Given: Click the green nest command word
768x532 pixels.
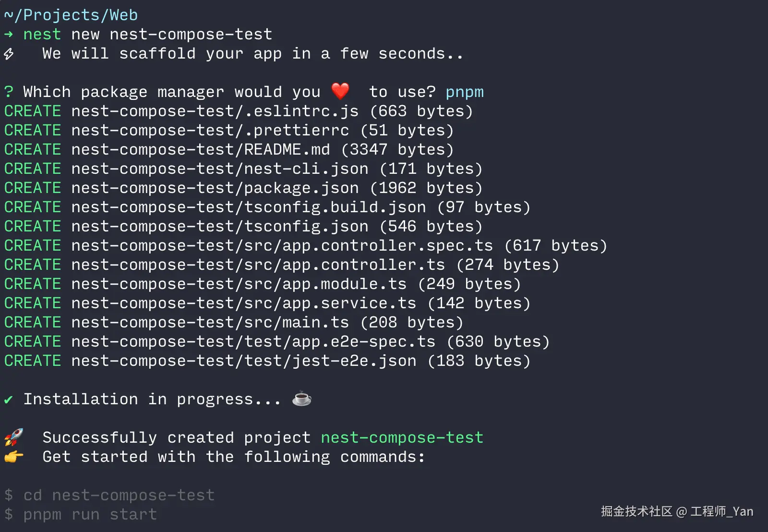Looking at the screenshot, I should (42, 35).
